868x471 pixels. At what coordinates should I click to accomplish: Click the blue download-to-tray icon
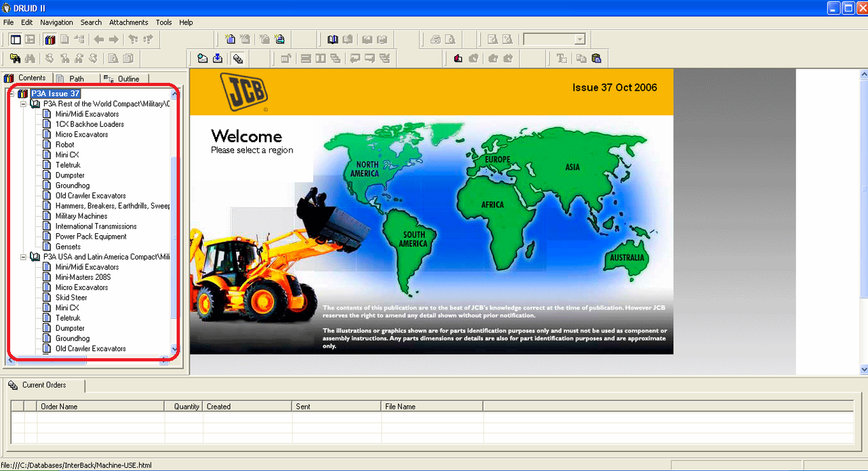[218, 58]
